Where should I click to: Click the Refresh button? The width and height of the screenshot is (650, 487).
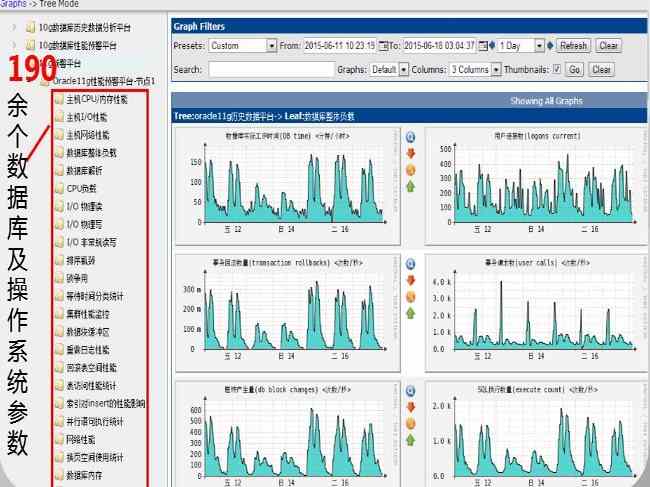pyautogui.click(x=573, y=46)
